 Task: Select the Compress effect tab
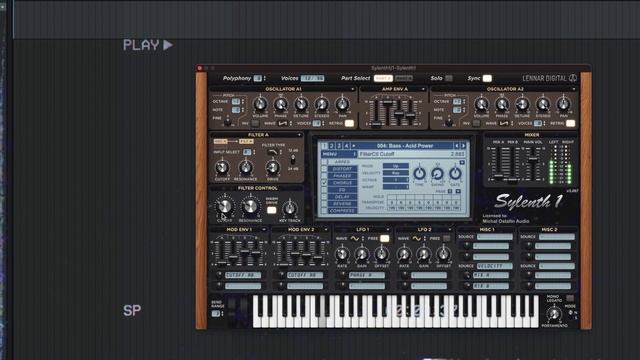click(x=342, y=211)
